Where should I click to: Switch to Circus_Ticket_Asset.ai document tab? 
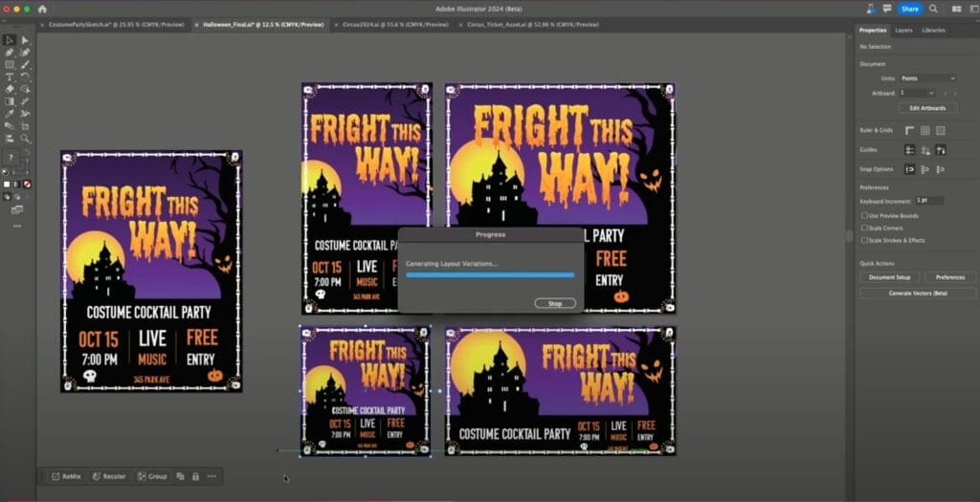click(x=533, y=25)
